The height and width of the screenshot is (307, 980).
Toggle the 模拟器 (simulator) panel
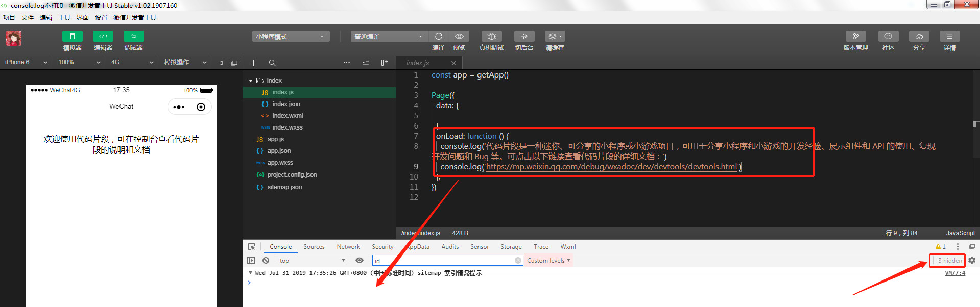click(72, 36)
